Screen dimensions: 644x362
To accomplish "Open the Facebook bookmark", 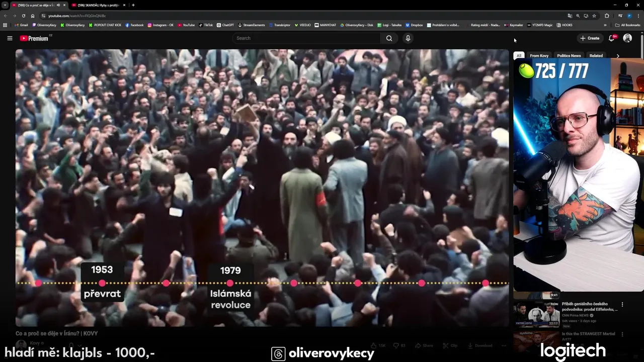I will tap(134, 25).
